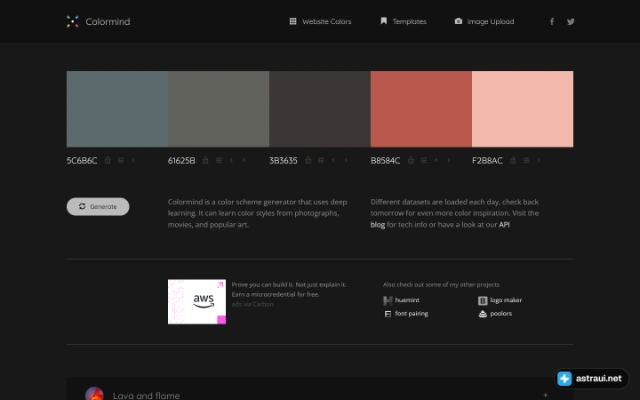
Task: Click the Colormind logo icon
Action: [73, 22]
